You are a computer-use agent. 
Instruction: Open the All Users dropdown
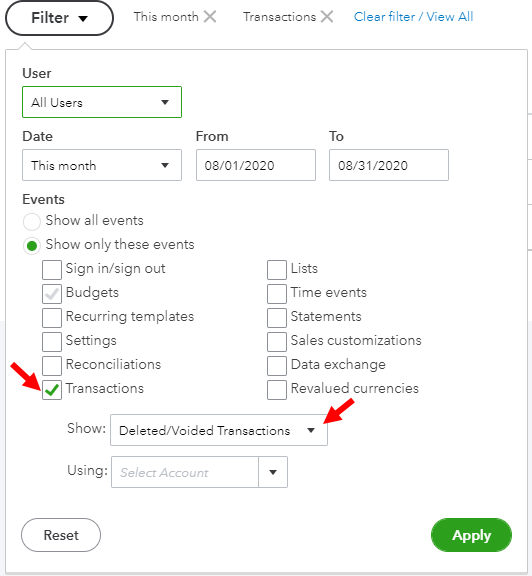[102, 102]
